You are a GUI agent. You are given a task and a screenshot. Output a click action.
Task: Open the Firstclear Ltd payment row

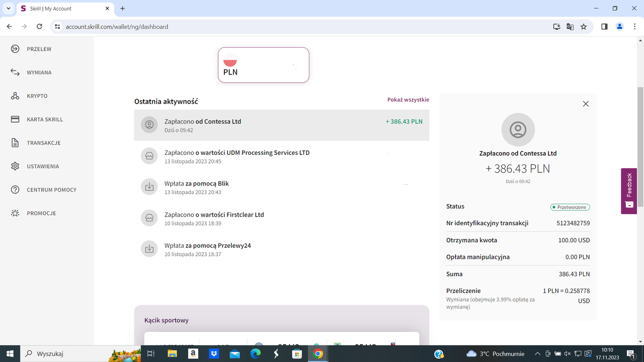point(282,218)
